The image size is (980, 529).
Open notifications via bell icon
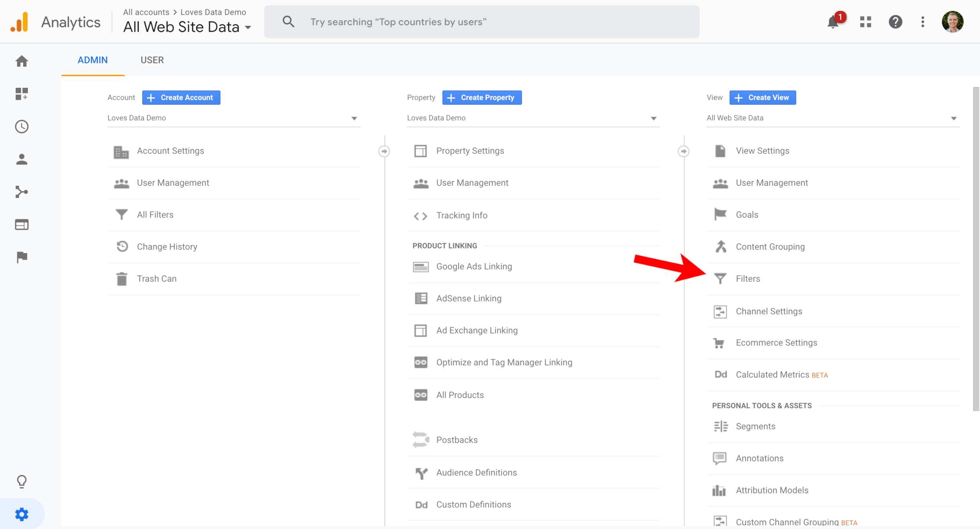point(833,23)
